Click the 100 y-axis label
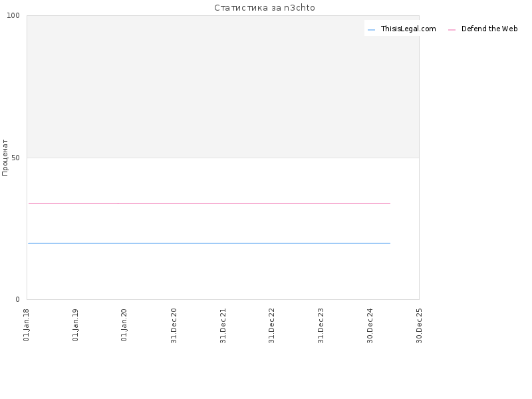Screen dimensions: 532x399 (x=13, y=15)
